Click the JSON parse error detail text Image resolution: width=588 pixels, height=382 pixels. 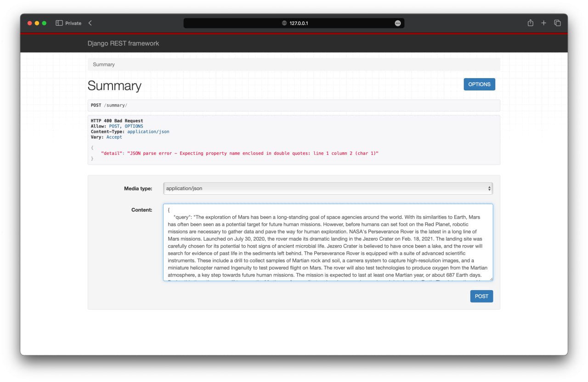point(239,153)
